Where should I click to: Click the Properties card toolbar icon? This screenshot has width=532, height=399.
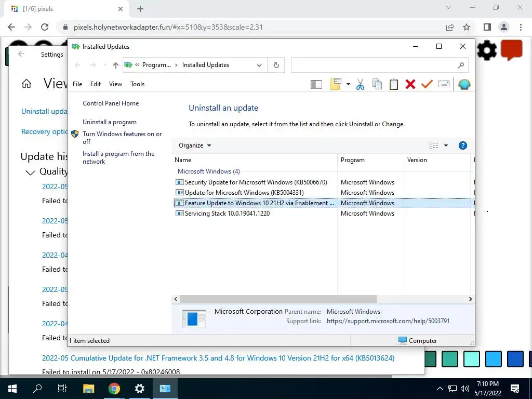click(x=444, y=84)
